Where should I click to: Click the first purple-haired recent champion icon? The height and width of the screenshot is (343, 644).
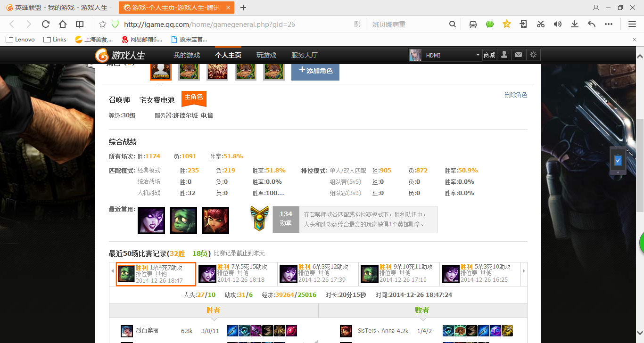coord(151,220)
